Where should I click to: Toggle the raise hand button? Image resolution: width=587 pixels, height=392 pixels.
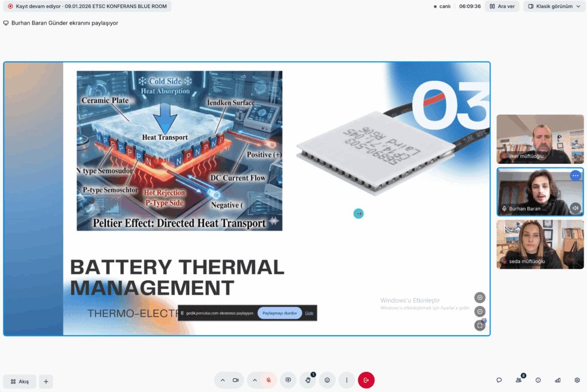tap(308, 380)
